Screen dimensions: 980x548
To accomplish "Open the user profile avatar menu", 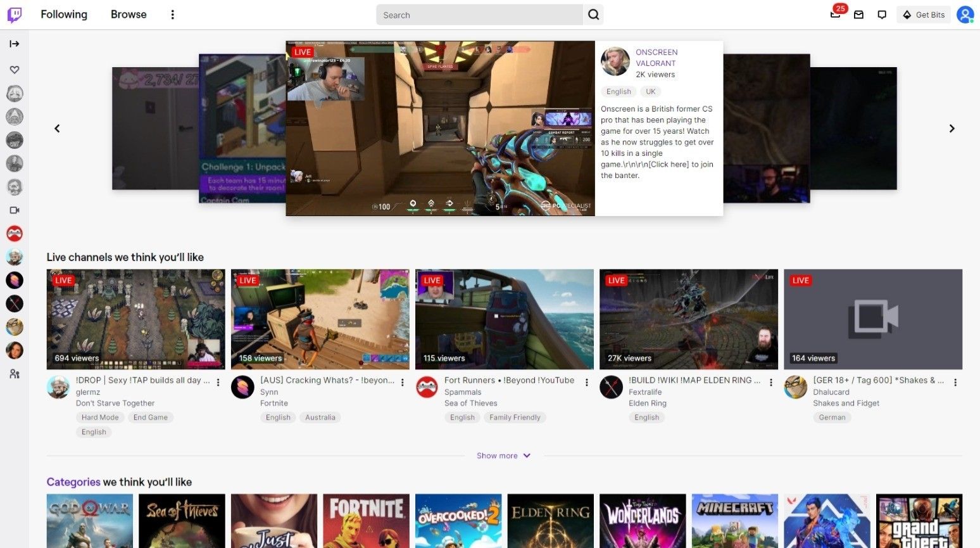I will tap(965, 15).
